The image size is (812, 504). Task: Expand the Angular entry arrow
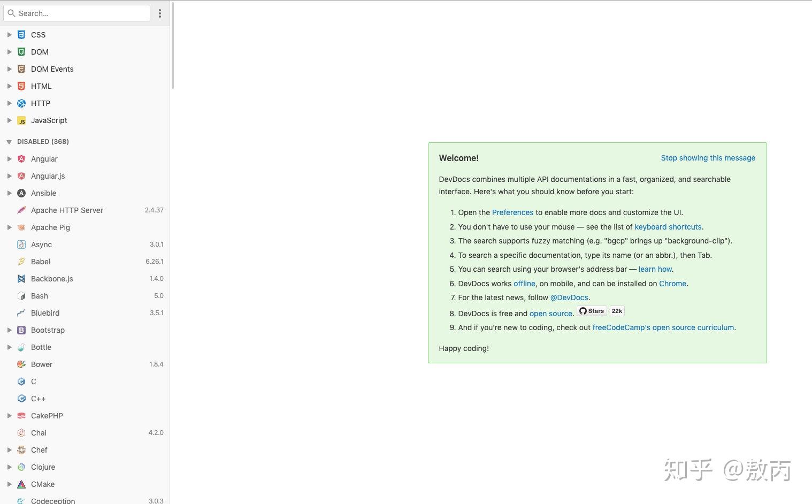click(x=9, y=159)
